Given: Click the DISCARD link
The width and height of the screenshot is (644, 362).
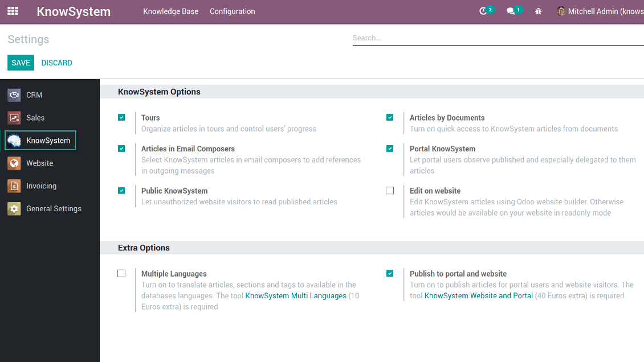Looking at the screenshot, I should pos(56,63).
